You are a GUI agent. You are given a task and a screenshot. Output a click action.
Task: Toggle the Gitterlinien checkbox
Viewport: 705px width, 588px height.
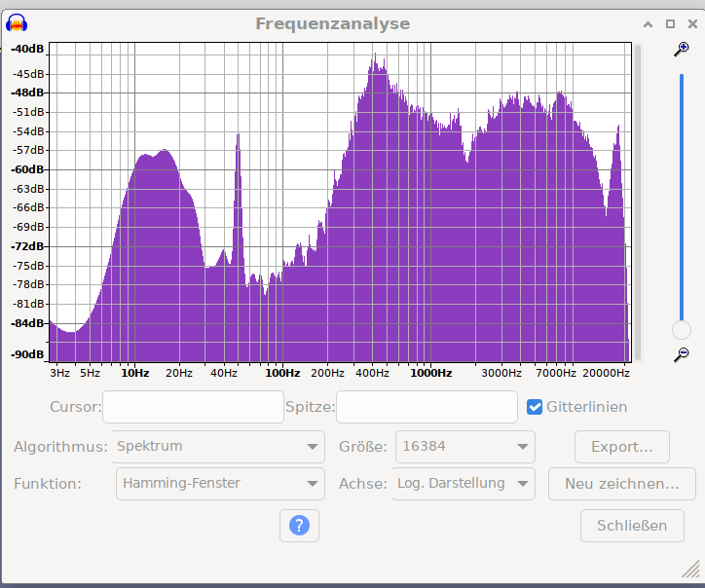point(535,407)
